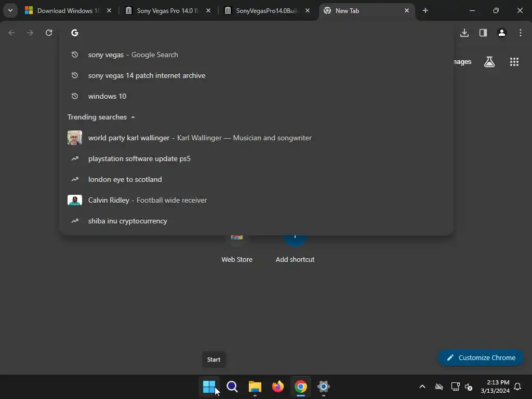
Task: Open the notifications bell icon
Action: (x=518, y=387)
